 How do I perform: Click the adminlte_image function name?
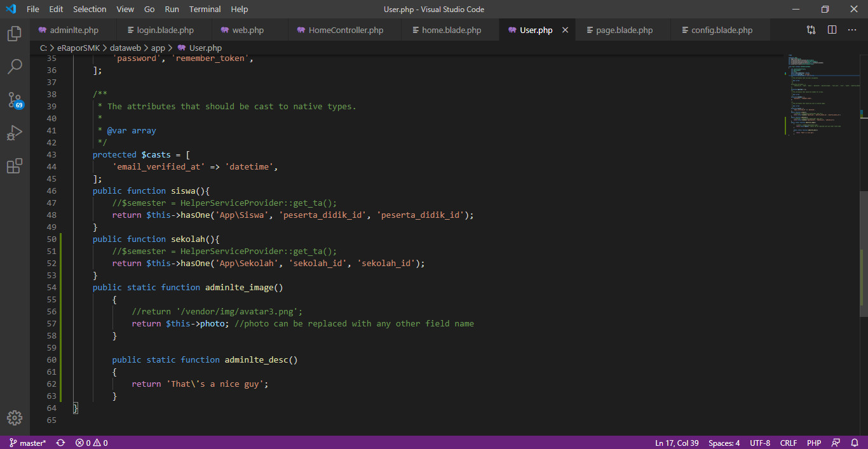[239, 287]
